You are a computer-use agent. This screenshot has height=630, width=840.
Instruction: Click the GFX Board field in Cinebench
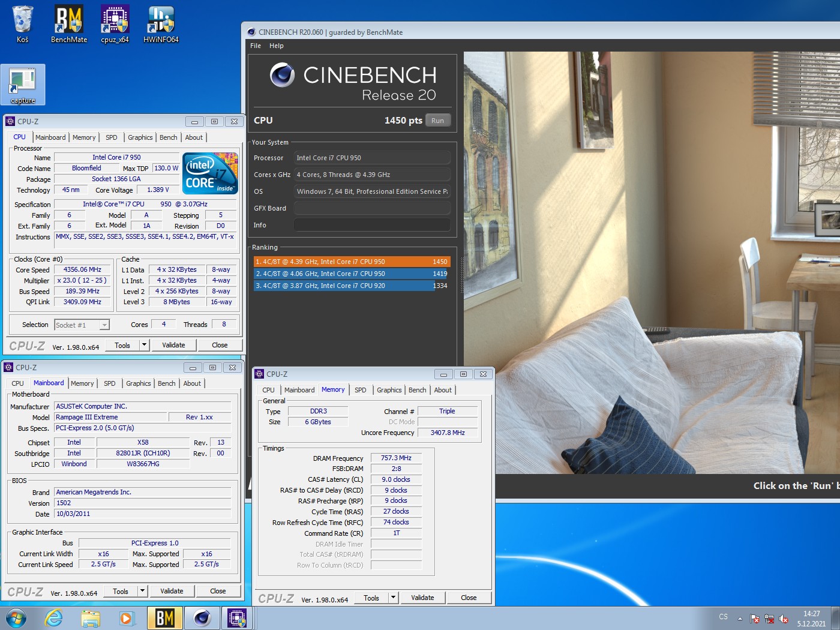point(372,208)
